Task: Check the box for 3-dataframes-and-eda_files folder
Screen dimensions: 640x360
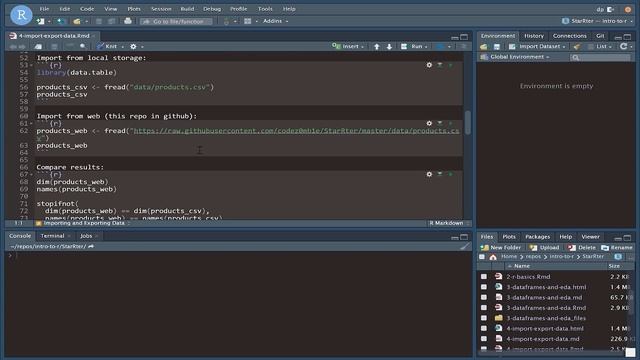Action: point(484,318)
